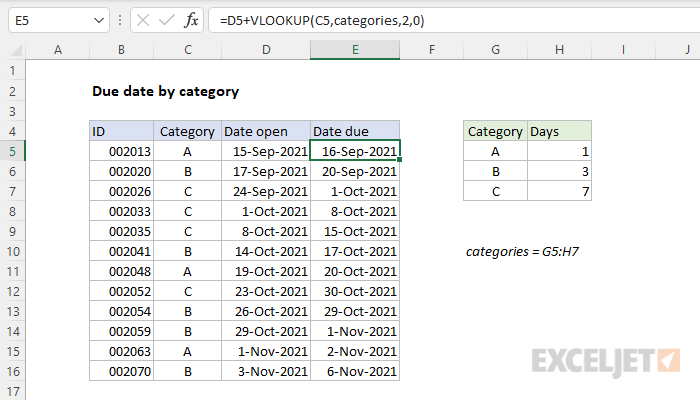Click Days value 3 in lookup table
The width and height of the screenshot is (700, 400).
559,171
